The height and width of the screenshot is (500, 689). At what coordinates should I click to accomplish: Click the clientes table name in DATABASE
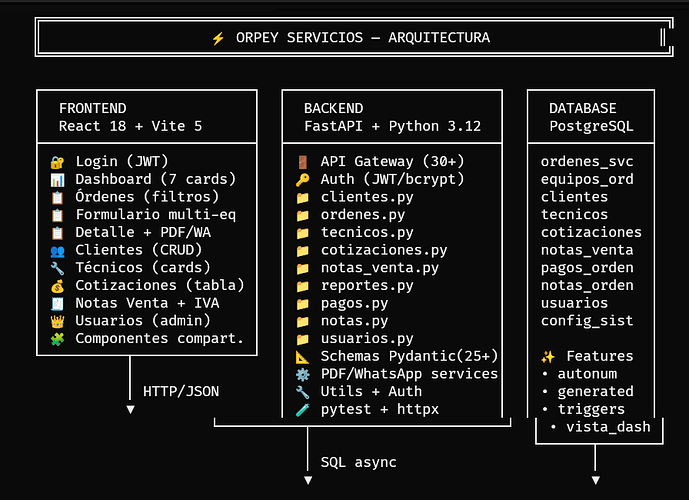pyautogui.click(x=574, y=196)
